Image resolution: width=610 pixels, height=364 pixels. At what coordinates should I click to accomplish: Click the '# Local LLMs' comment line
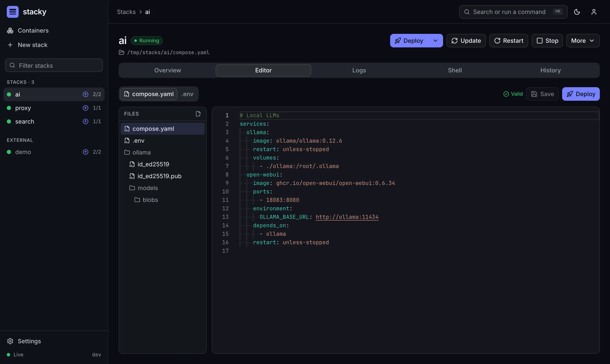click(259, 115)
